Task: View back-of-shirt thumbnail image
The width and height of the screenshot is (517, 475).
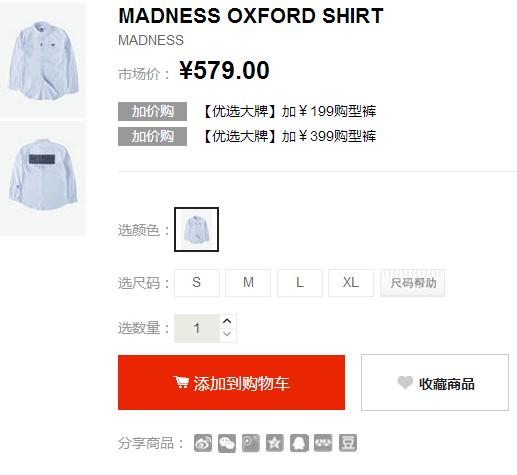Action: tap(43, 178)
